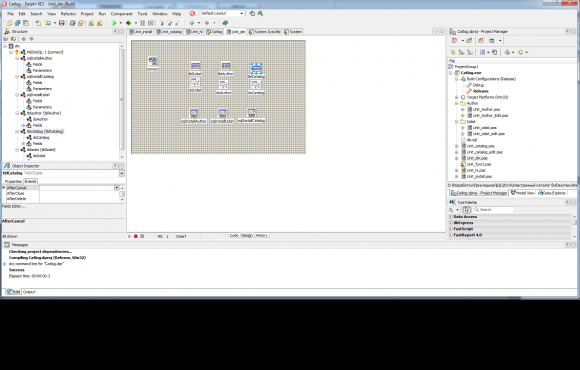Click the red macro record button

136,236
